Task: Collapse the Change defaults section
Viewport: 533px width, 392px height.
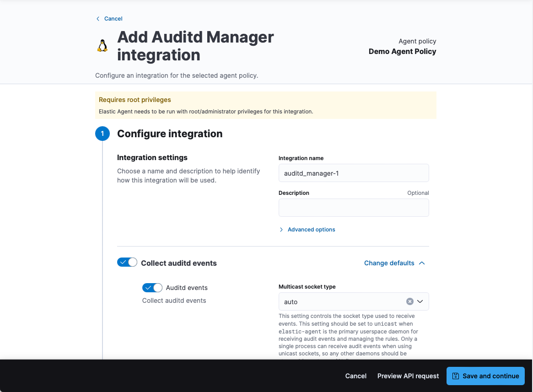Action: point(389,263)
